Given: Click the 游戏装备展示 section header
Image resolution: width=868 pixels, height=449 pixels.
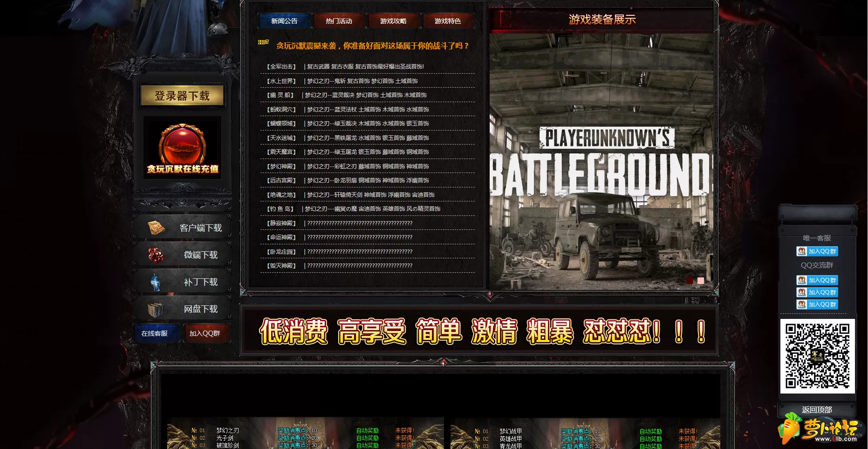Looking at the screenshot, I should pos(601,20).
